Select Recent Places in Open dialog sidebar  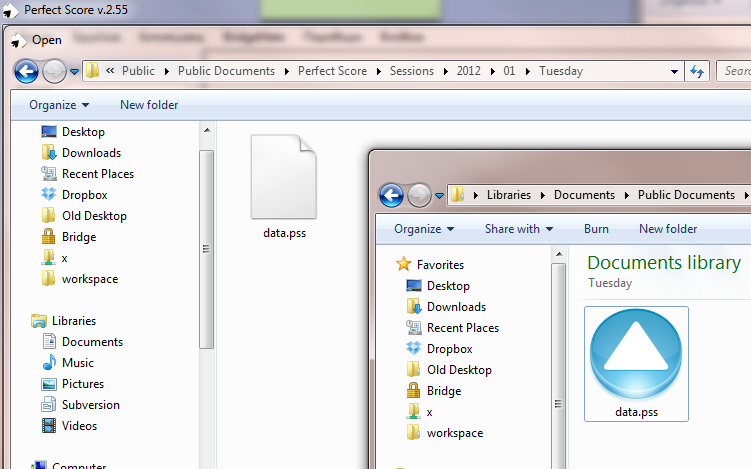(x=87, y=174)
